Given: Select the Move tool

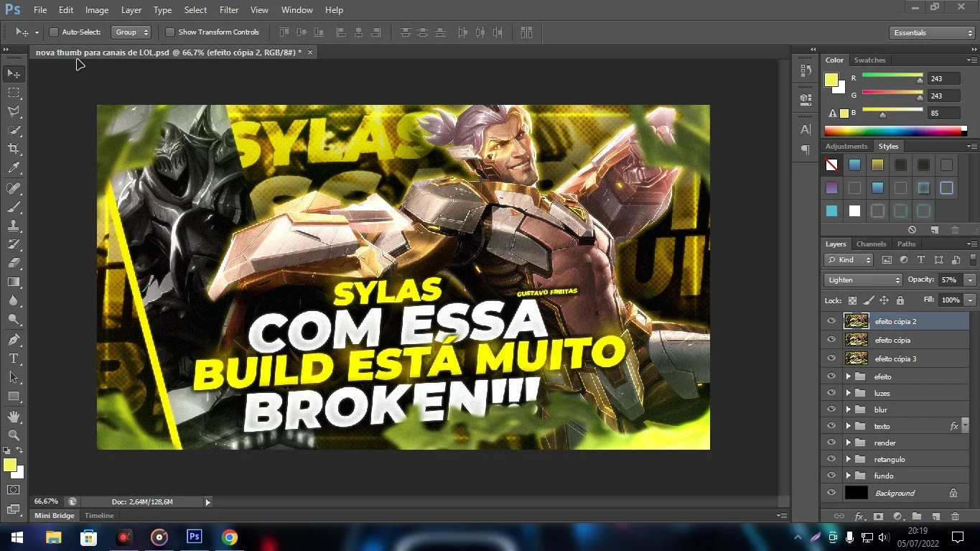Looking at the screenshot, I should coord(14,73).
